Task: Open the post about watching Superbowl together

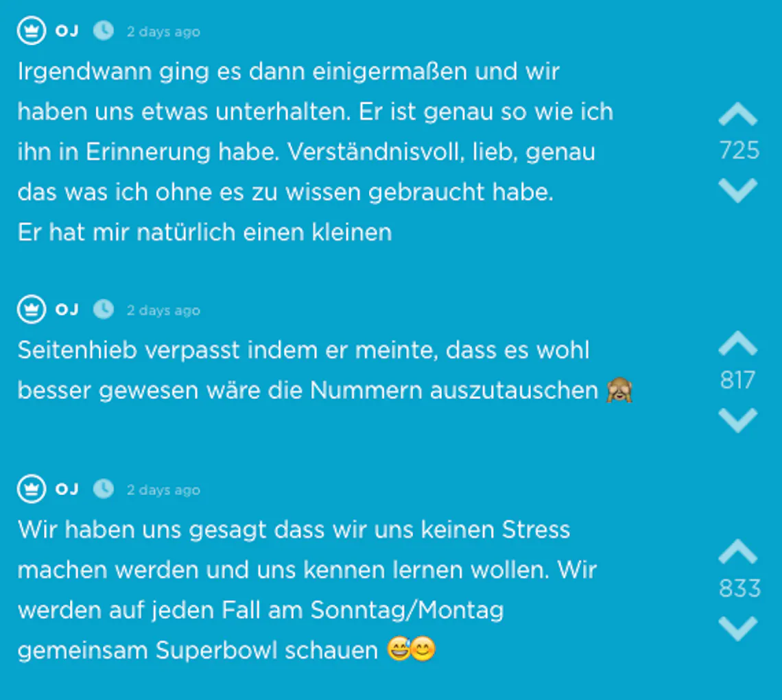Action: click(x=307, y=590)
